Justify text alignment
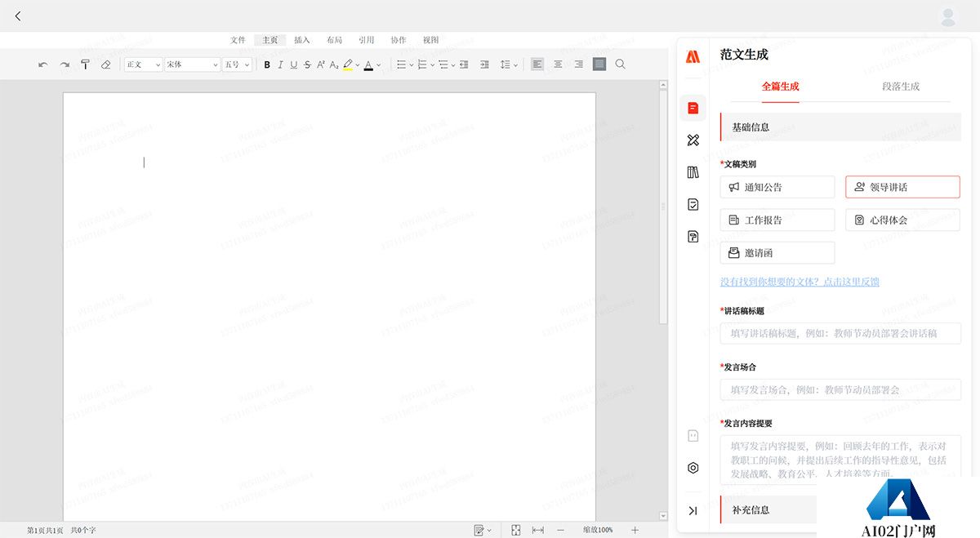 coord(599,64)
